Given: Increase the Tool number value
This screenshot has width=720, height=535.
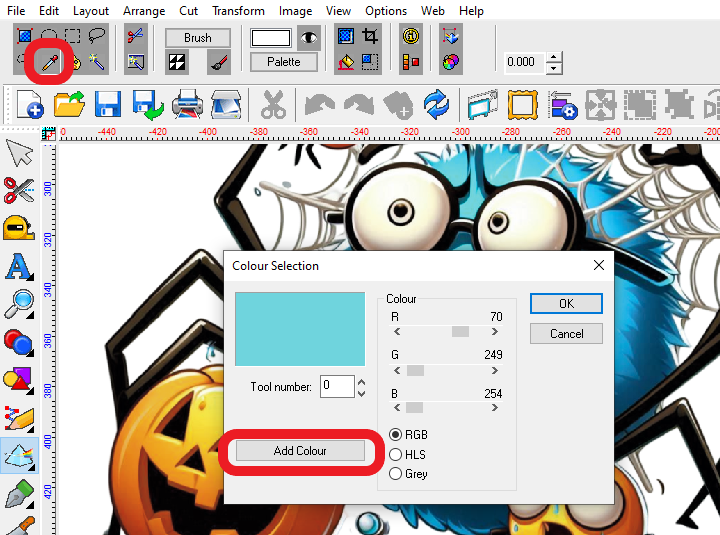Looking at the screenshot, I should click(361, 382).
